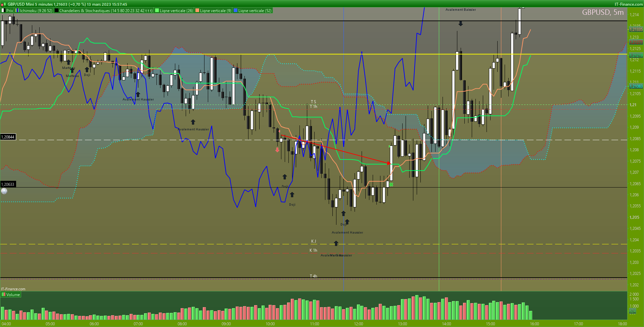Image resolution: width=644 pixels, height=327 pixels.
Task: Click the green cross exit marker
Action: [x=391, y=185]
